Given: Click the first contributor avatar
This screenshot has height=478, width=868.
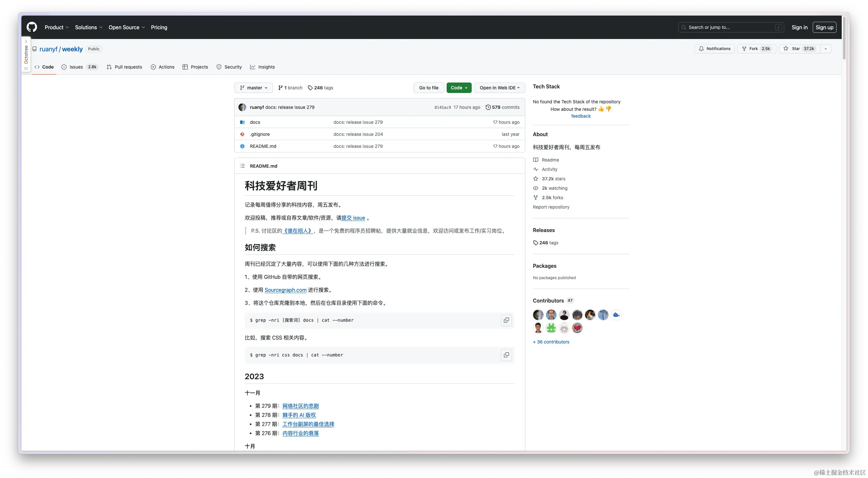Looking at the screenshot, I should [x=538, y=315].
